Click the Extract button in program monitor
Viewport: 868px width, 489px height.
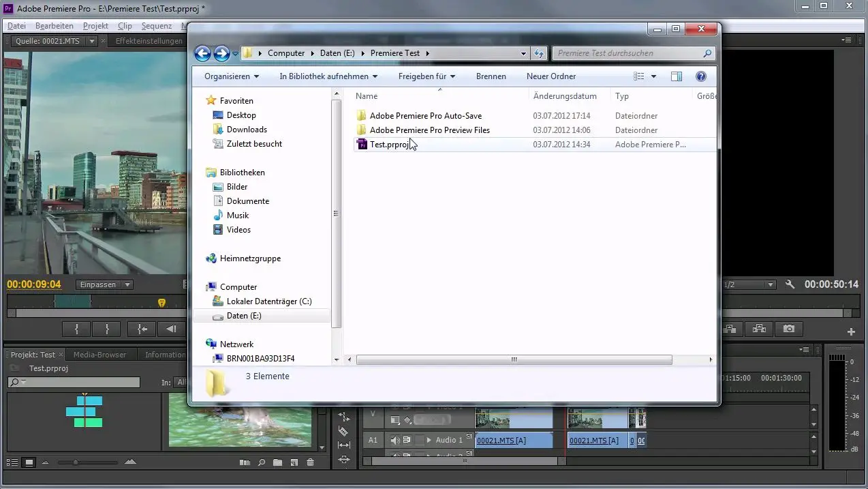(x=759, y=329)
